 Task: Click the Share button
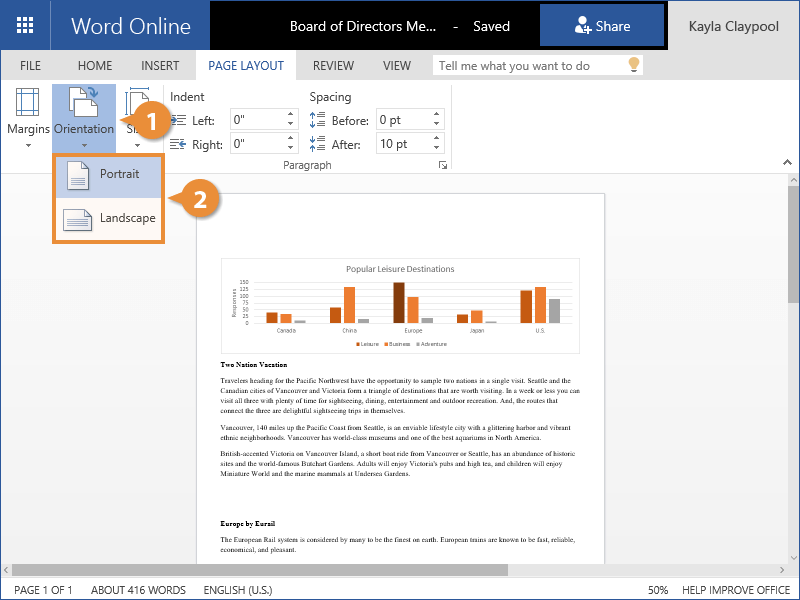(x=602, y=27)
